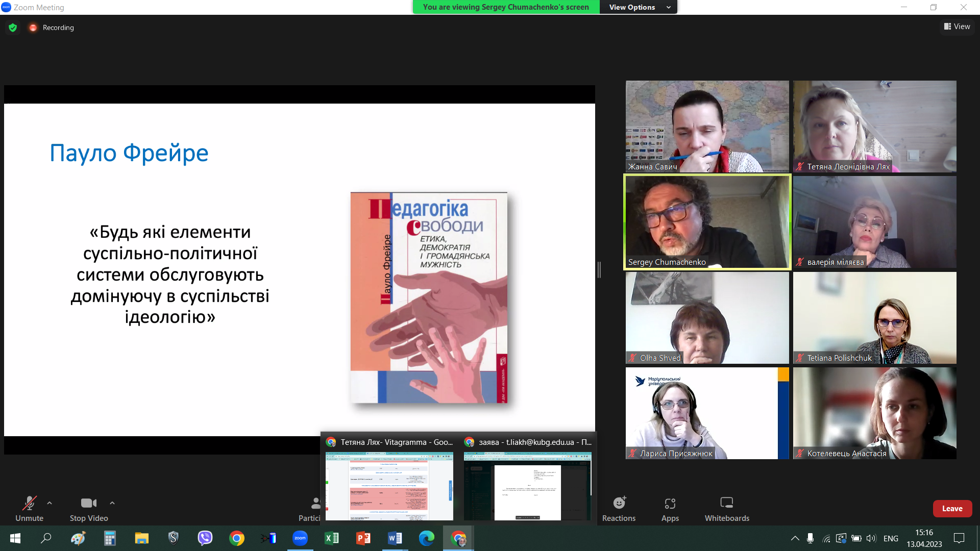
Task: Change layout with the View button
Action: 957,27
